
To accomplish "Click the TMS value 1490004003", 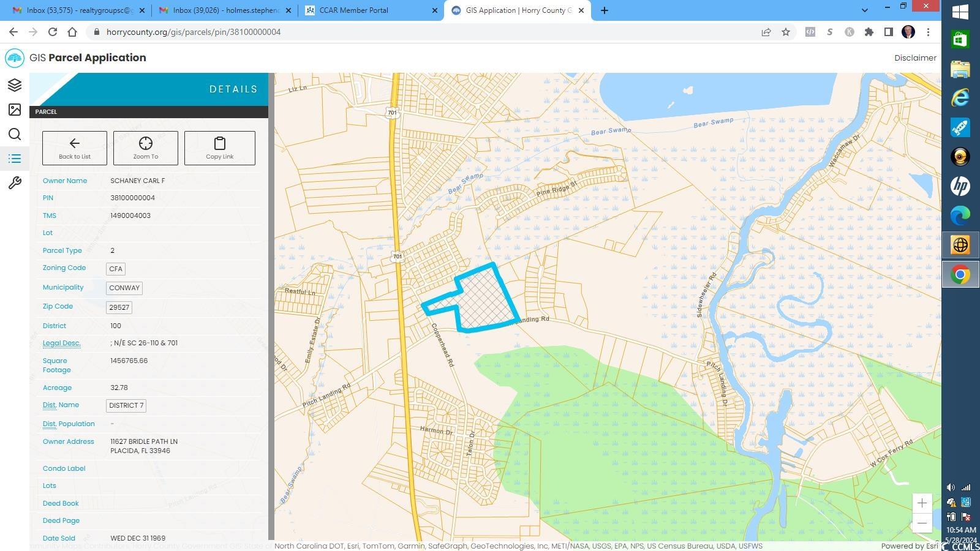I will pyautogui.click(x=130, y=216).
